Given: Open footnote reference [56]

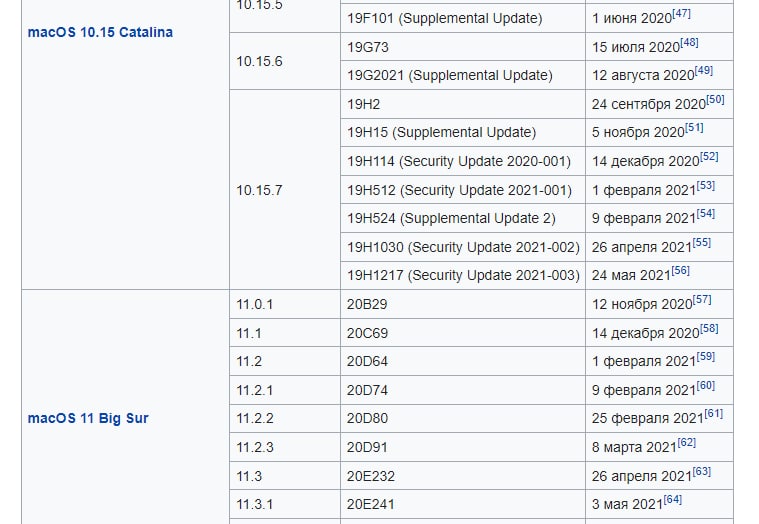Looking at the screenshot, I should (681, 270).
